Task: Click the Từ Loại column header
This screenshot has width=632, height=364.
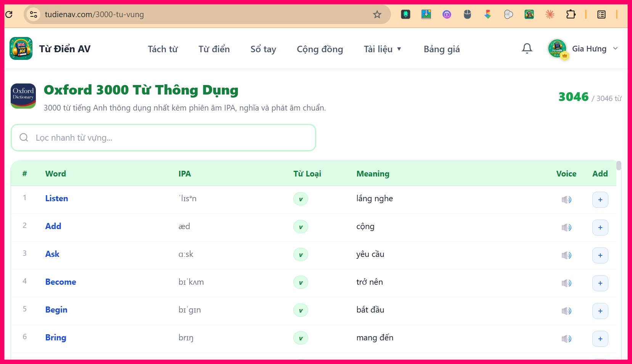Action: click(x=307, y=174)
